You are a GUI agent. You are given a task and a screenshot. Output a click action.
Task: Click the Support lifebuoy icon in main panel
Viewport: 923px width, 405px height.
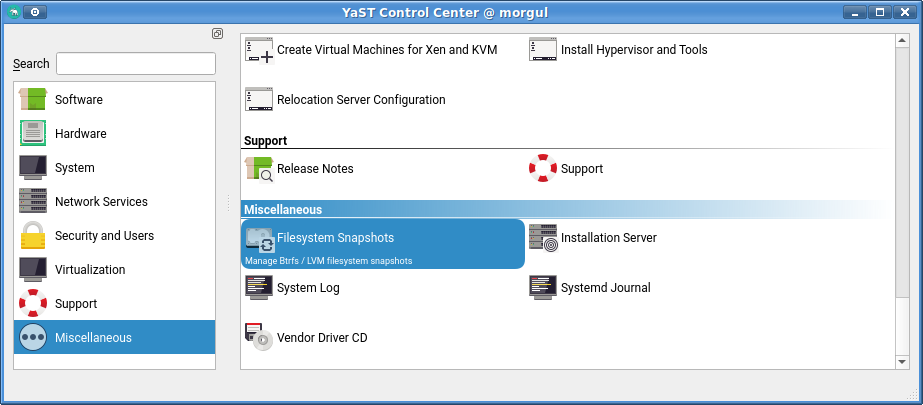pos(543,169)
